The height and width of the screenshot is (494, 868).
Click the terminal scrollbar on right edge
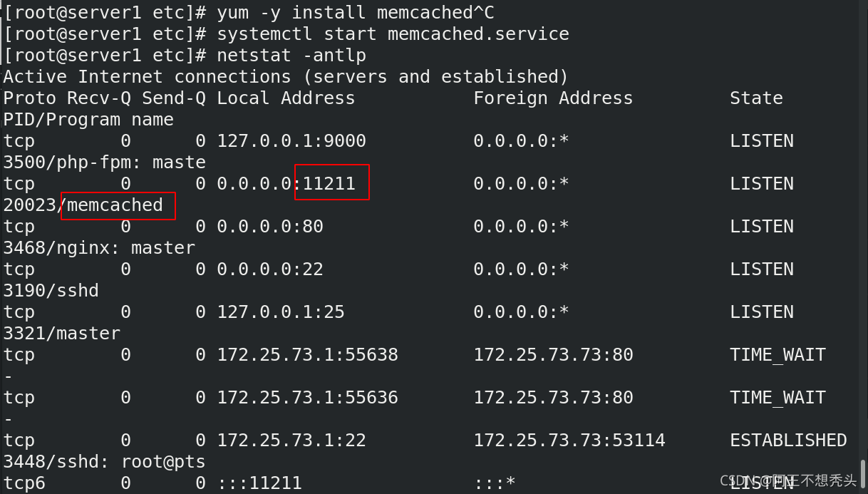(862, 473)
